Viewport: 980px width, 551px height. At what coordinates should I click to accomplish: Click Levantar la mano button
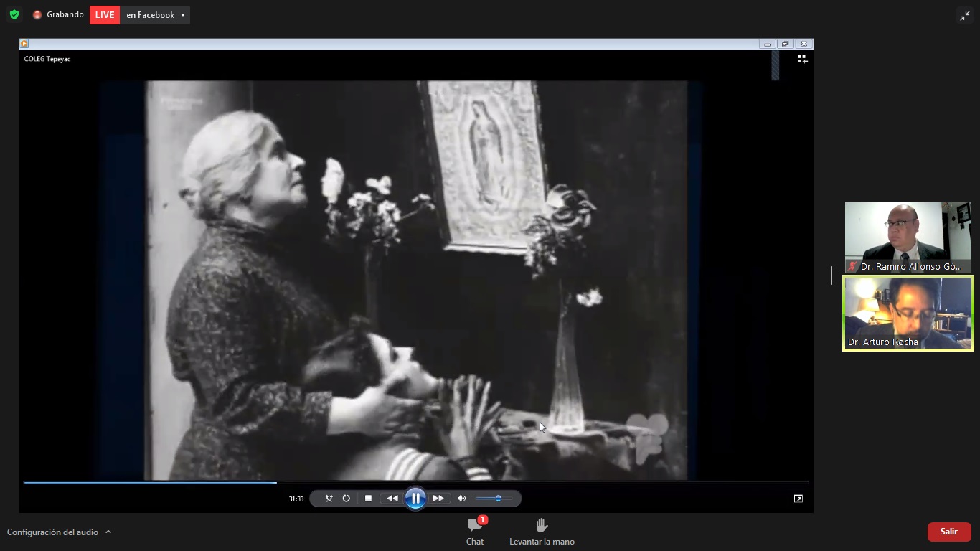pyautogui.click(x=542, y=532)
